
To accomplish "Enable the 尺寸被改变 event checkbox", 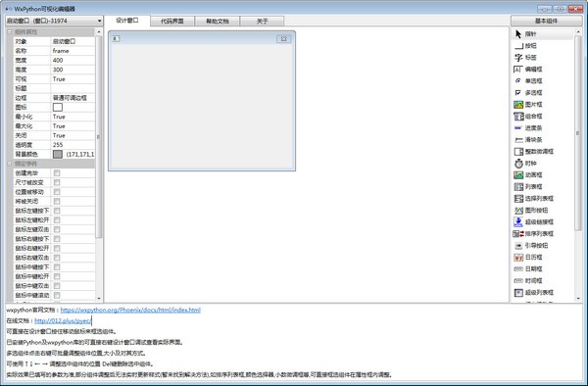I will [x=57, y=182].
